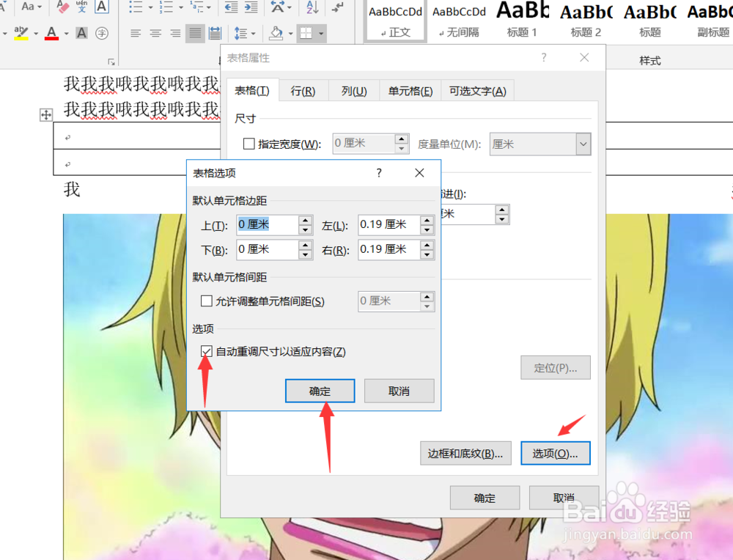The image size is (733, 560).
Task: Open the phonetic guide (wén) tool
Action: 82,7
